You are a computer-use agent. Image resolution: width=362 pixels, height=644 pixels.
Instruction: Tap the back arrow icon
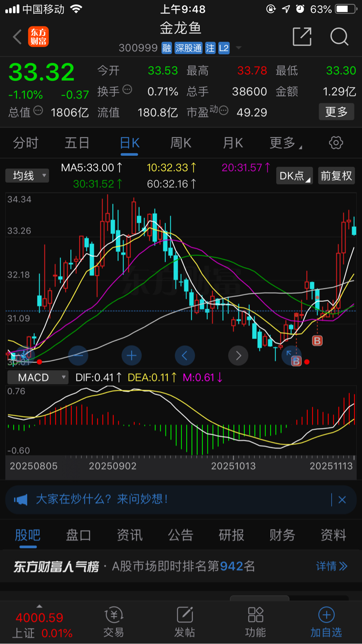point(17,37)
